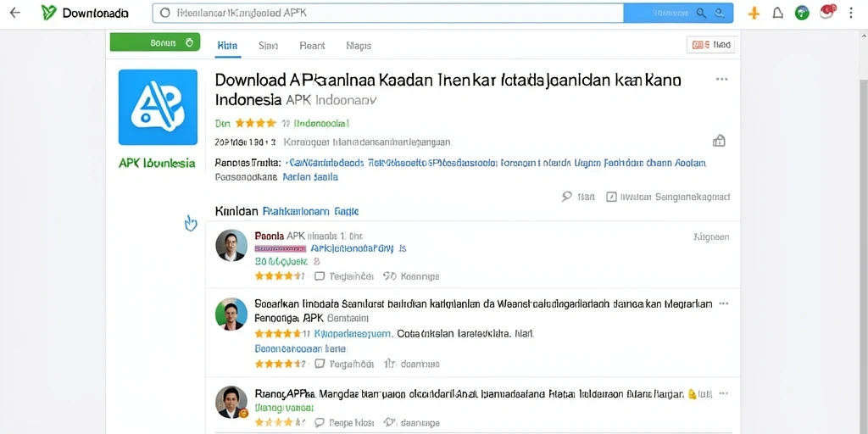The image size is (868, 434).
Task: Click comment icon beside Peope ldosi
Action: pos(320,423)
